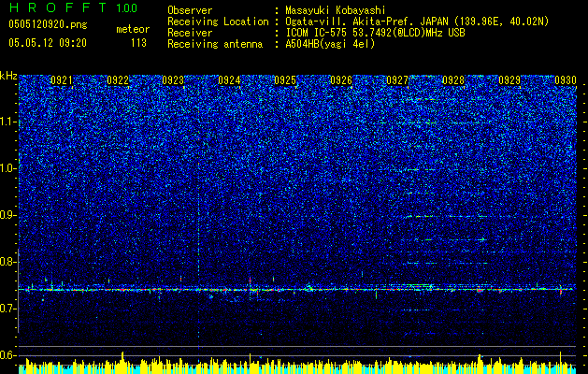588x374 pixels.
Task: Click the 1.1 frequency axis label
Action: 8,122
